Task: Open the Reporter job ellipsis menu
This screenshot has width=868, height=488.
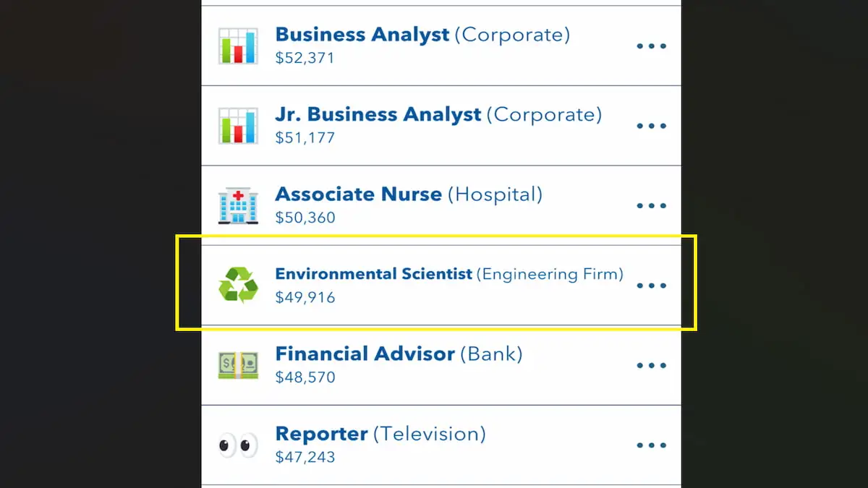Action: [x=651, y=445]
